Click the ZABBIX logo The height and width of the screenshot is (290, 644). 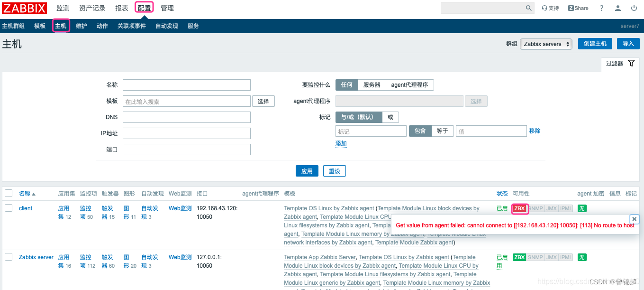click(25, 8)
